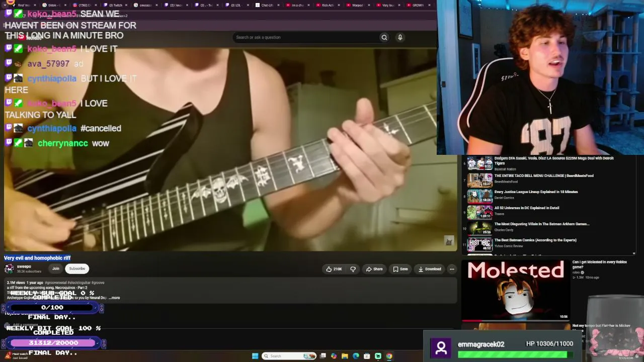This screenshot has height=362, width=644.
Task: Switch to the Warped YouTube tab
Action: pos(357,5)
